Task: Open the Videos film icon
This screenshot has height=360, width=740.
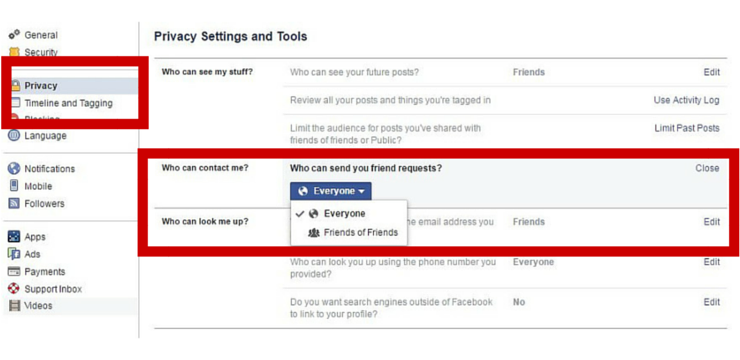Action: [15, 306]
